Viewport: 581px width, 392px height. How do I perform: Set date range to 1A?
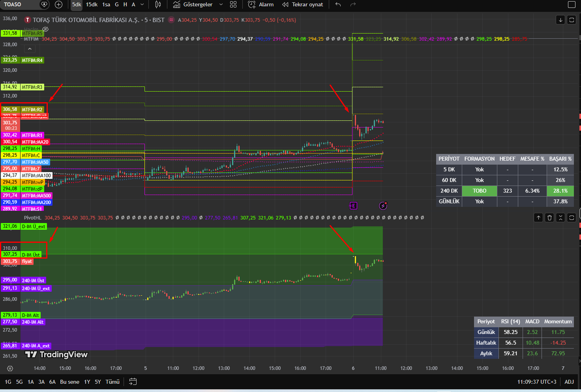[30, 382]
